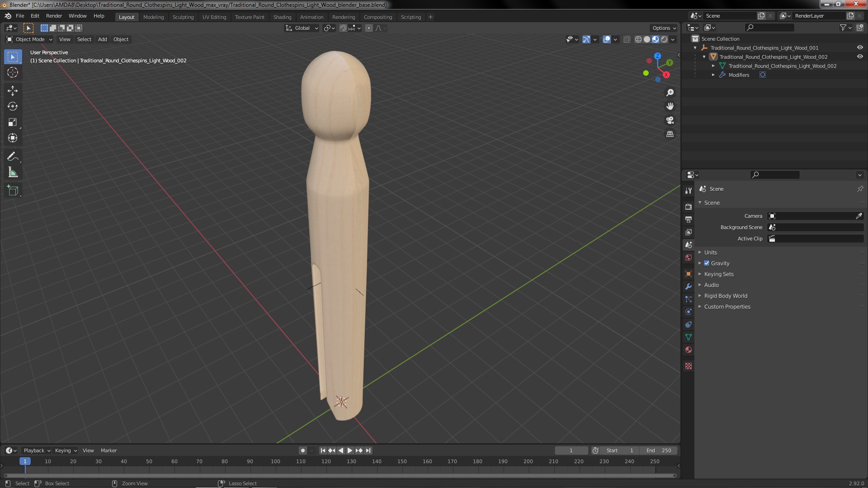This screenshot has width=868, height=488.
Task: Expand the Keying Sets panel
Action: point(718,274)
